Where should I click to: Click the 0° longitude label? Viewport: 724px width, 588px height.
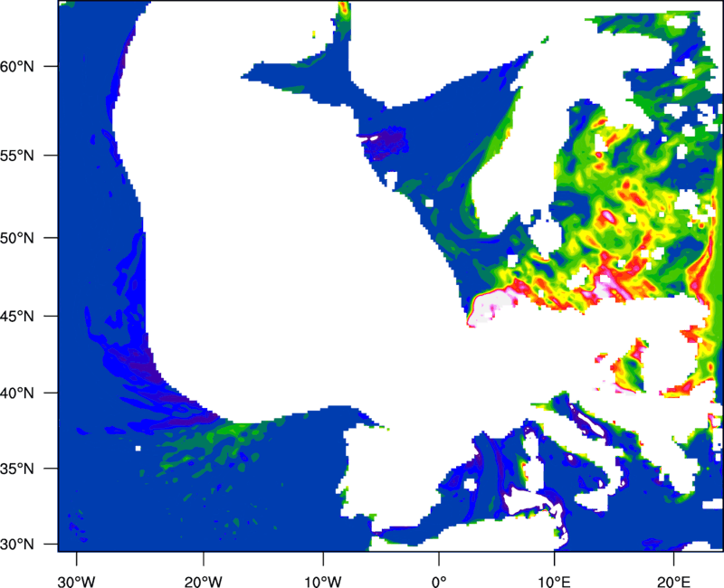coord(439,582)
